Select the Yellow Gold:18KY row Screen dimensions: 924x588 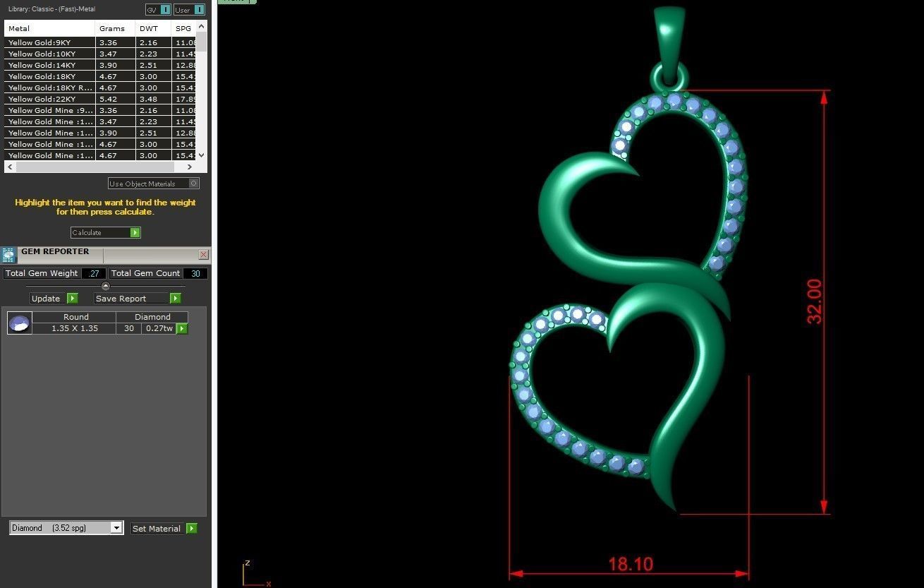click(x=100, y=76)
